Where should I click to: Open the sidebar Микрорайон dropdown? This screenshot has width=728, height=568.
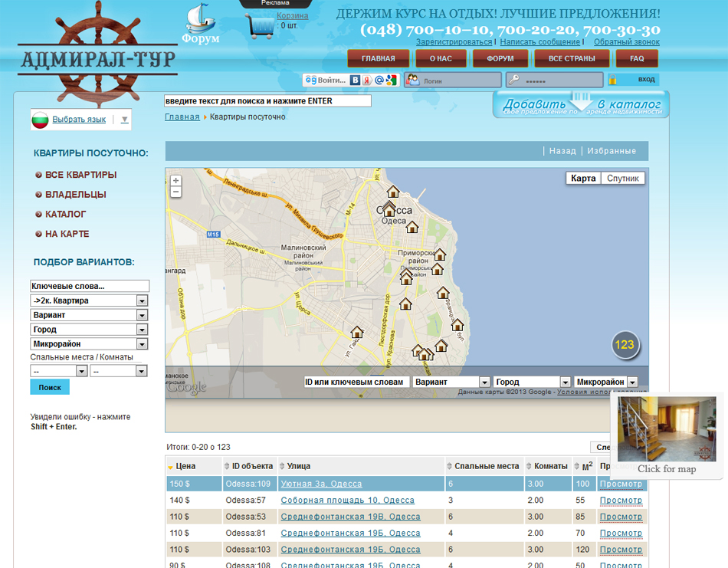142,344
